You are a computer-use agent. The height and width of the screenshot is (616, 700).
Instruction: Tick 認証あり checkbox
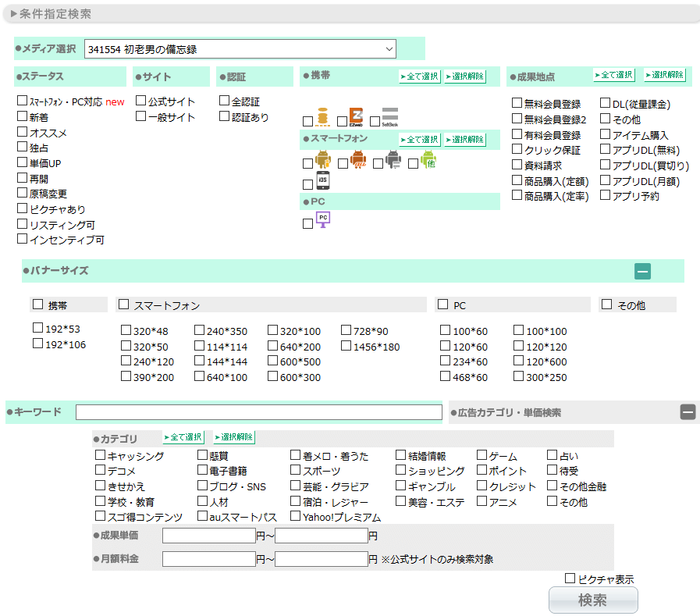click(224, 116)
